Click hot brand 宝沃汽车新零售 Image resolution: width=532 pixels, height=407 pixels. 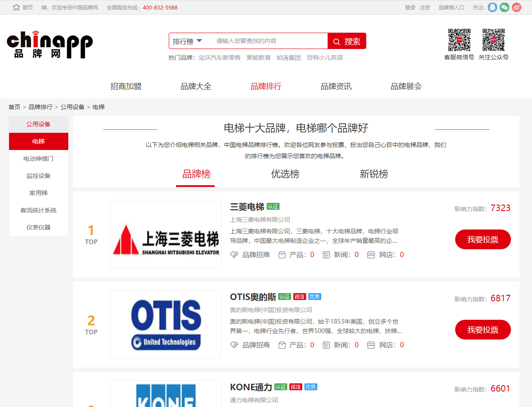[x=219, y=58]
